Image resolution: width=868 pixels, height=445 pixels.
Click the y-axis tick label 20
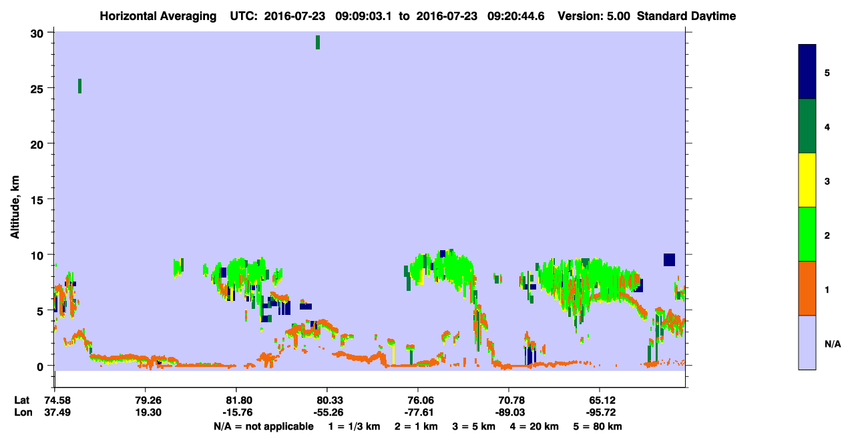38,144
